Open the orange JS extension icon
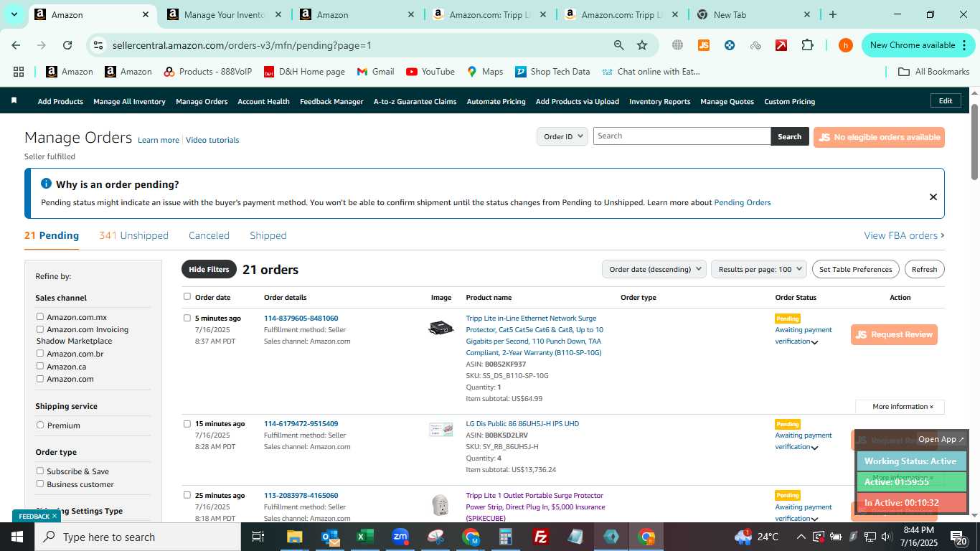 click(x=704, y=45)
